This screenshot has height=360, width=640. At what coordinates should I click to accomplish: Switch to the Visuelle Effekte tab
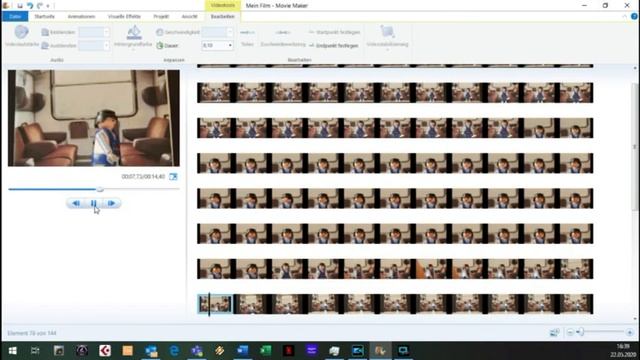coord(124,16)
